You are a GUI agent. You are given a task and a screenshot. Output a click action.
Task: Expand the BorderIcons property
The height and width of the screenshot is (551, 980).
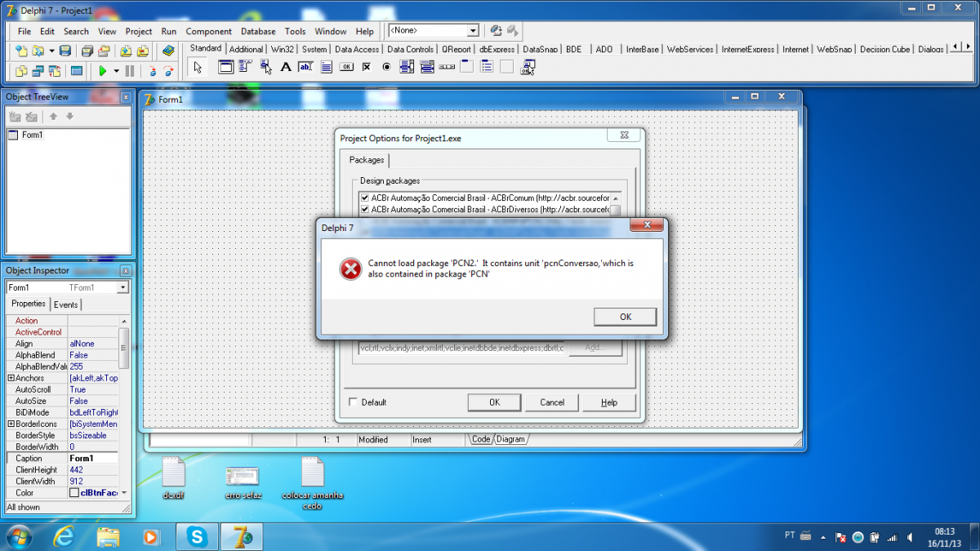11,424
